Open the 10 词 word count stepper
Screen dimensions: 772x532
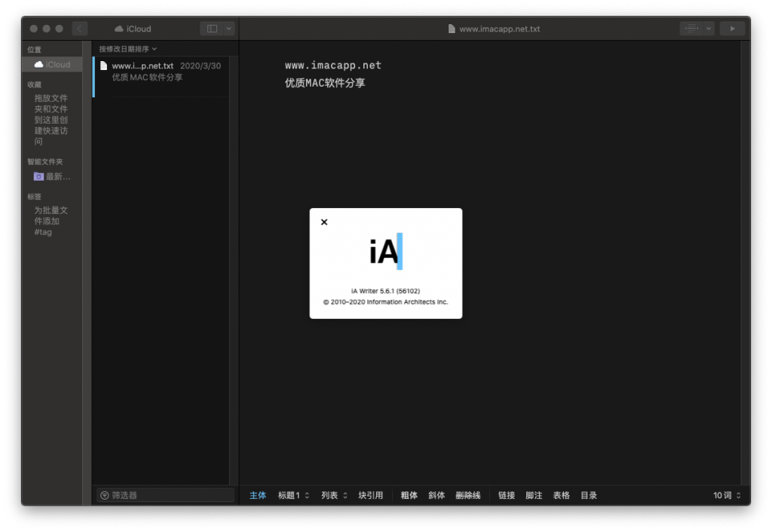tap(727, 495)
